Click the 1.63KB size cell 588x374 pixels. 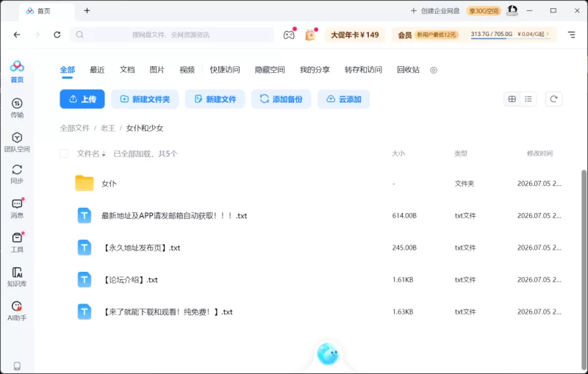403,312
